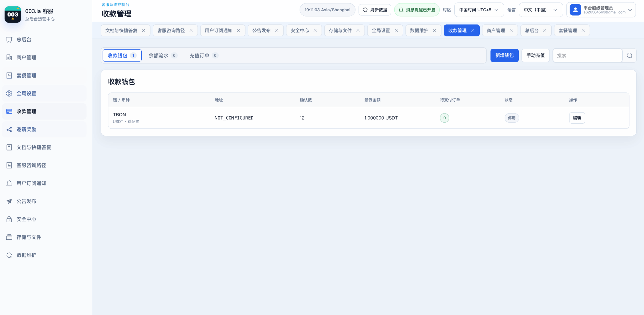The height and width of the screenshot is (315, 644).
Task: Click the 手动充值 button
Action: (536, 56)
